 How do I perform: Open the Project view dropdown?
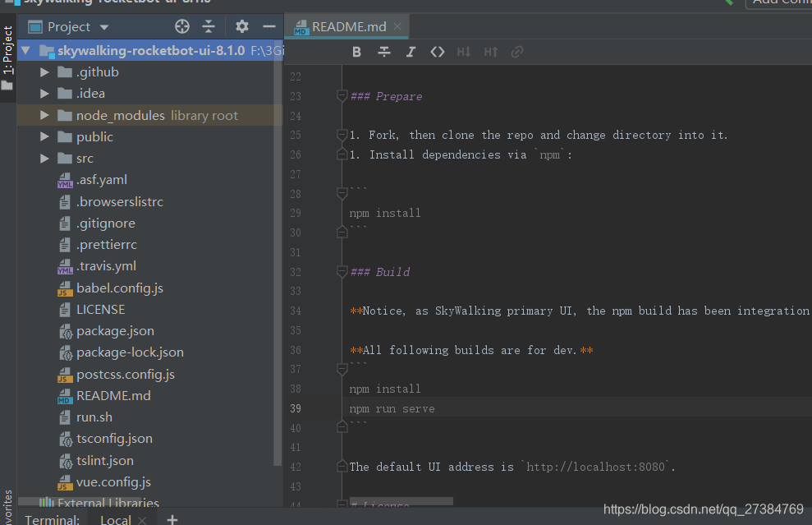pyautogui.click(x=104, y=27)
